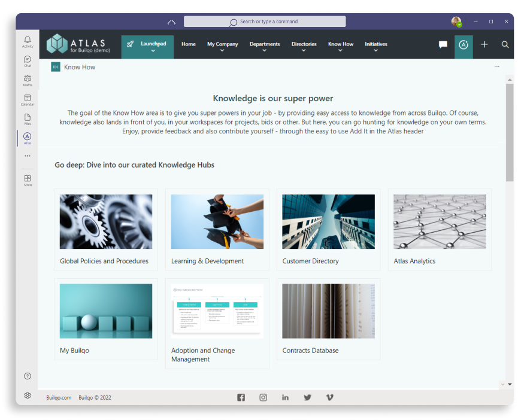Select Home in the navigation bar

(x=188, y=44)
